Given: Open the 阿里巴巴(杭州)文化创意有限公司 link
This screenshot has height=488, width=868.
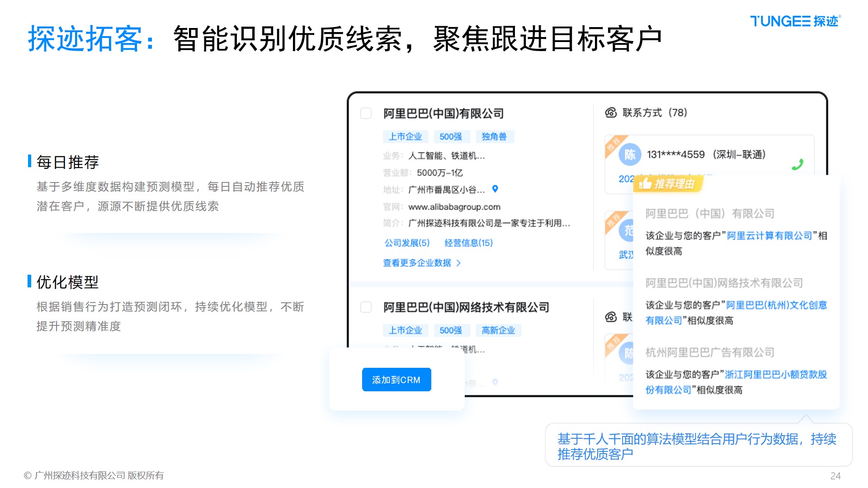Looking at the screenshot, I should [x=776, y=305].
